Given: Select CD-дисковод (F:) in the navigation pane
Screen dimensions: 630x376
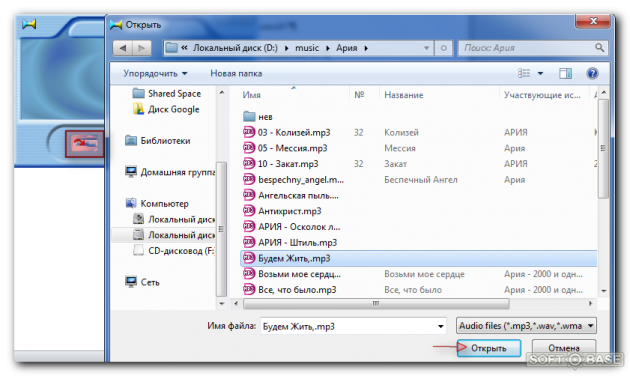Looking at the screenshot, I should (174, 251).
